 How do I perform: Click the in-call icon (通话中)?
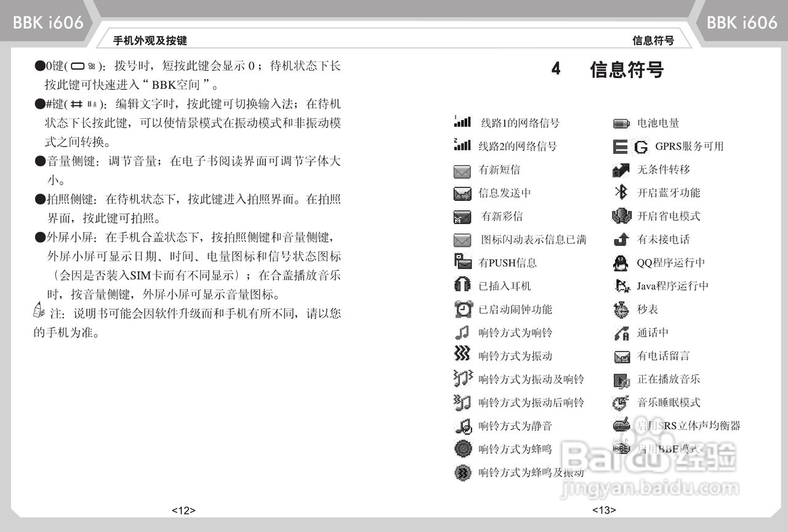tap(622, 333)
